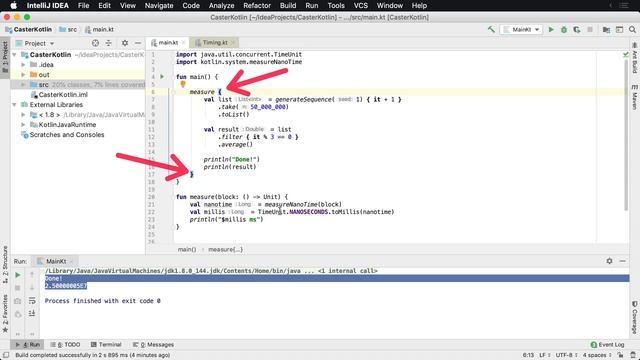Click the Locate/Scroll from Source target icon
This screenshot has height=360, width=640.
[x=95, y=43]
